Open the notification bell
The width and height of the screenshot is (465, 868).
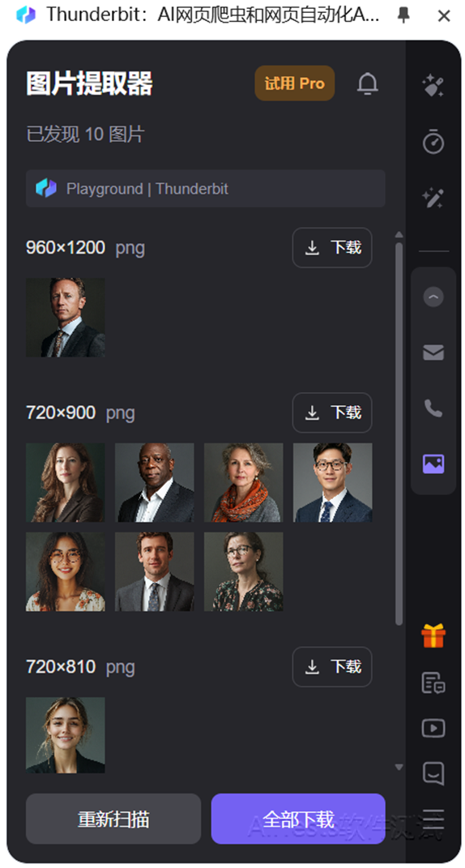click(x=368, y=83)
